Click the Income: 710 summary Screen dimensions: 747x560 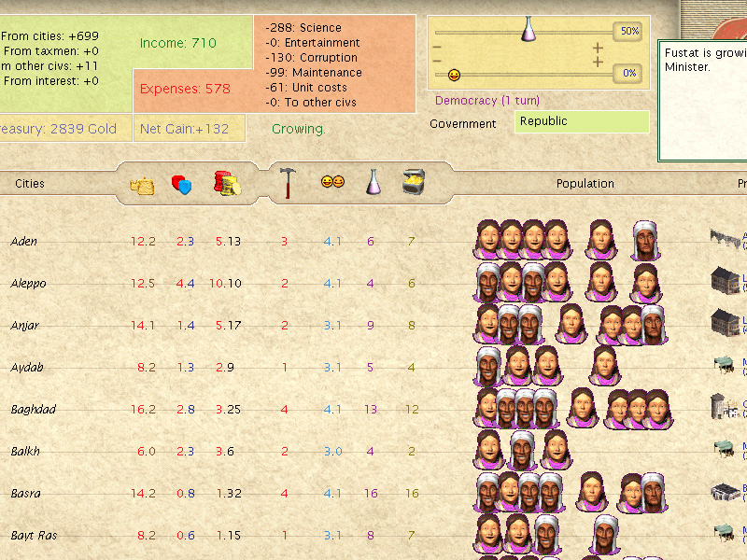coord(177,43)
